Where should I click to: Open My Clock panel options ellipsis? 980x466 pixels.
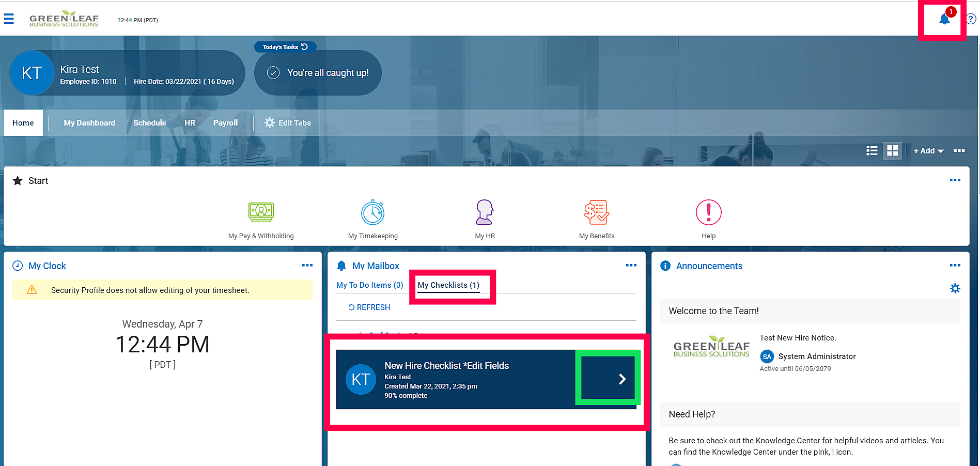pos(307,266)
